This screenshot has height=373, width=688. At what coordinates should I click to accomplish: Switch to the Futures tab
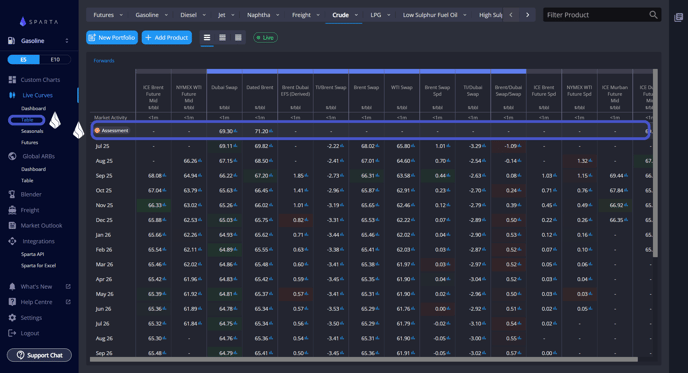point(104,15)
